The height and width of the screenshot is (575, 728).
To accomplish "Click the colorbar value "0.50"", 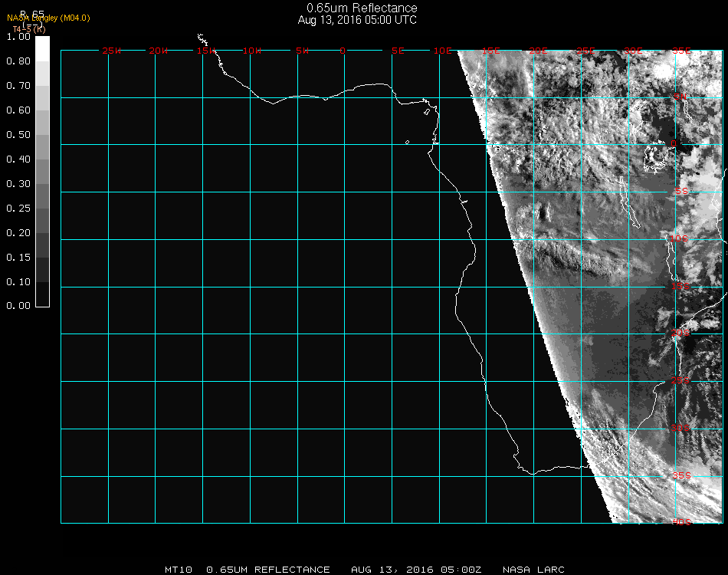I will 18,135.
